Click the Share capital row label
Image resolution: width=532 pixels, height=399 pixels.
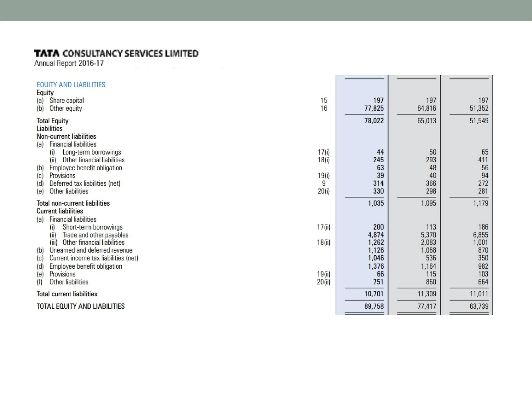click(x=66, y=101)
